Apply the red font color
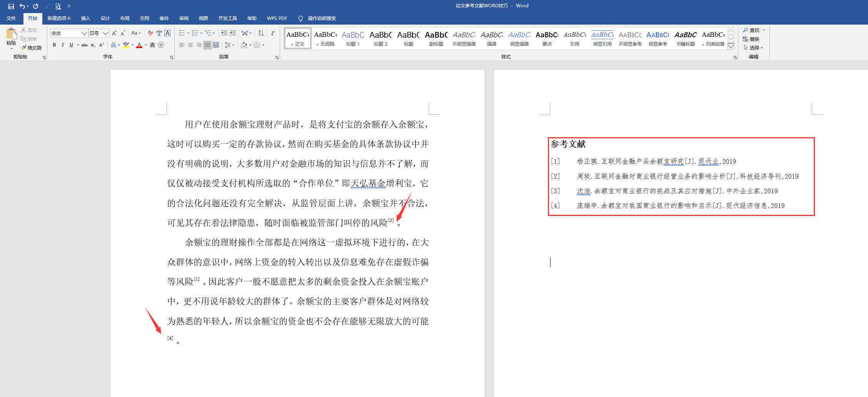Image resolution: width=868 pixels, height=397 pixels. pos(139,45)
